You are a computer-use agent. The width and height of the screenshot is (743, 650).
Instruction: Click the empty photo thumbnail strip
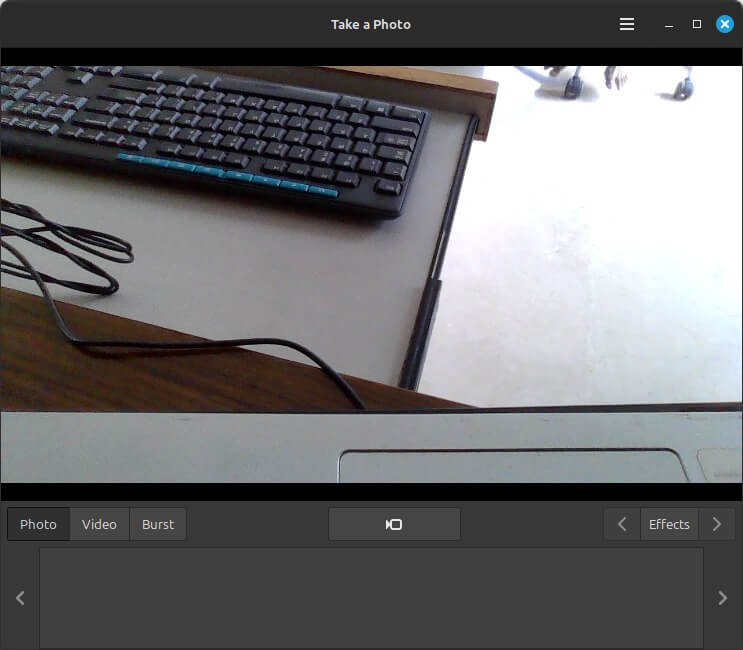tap(371, 597)
